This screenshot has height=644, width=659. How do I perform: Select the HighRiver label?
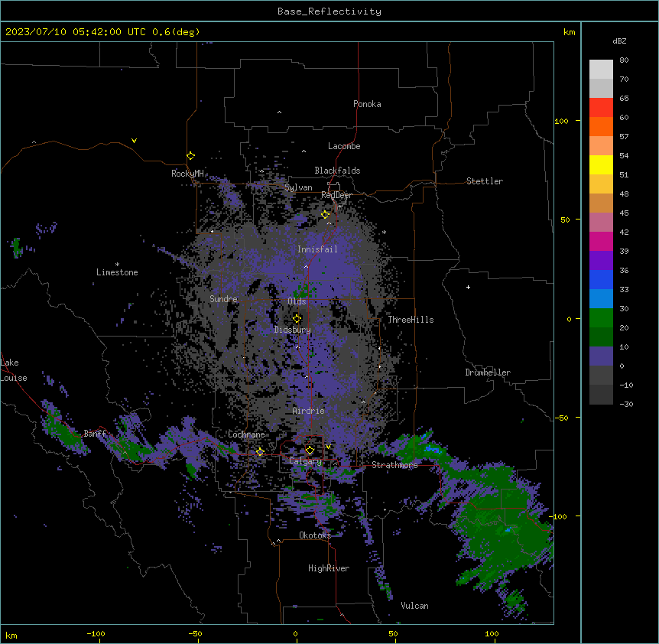click(329, 568)
